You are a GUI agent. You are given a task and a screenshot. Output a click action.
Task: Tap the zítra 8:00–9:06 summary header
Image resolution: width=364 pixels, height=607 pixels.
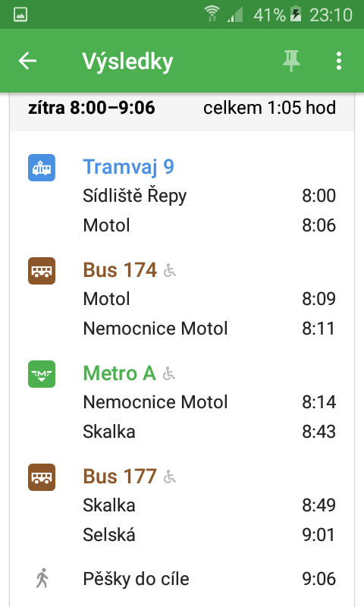click(182, 108)
